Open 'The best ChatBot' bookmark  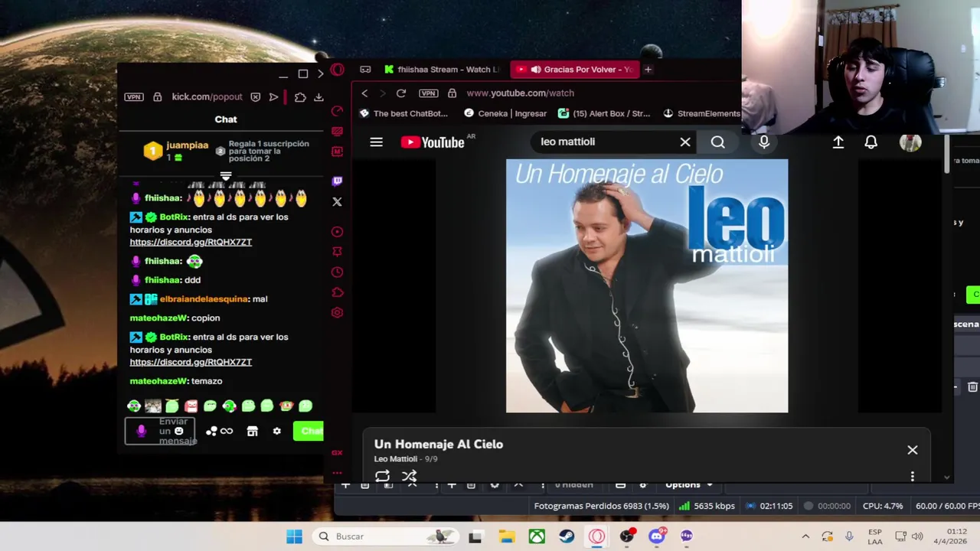[x=403, y=113]
